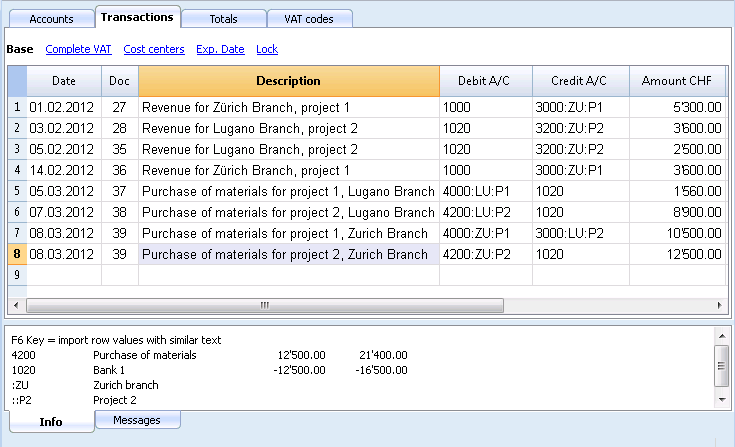Click debit account 4000:LU:P1
735x447 pixels.
486,191
